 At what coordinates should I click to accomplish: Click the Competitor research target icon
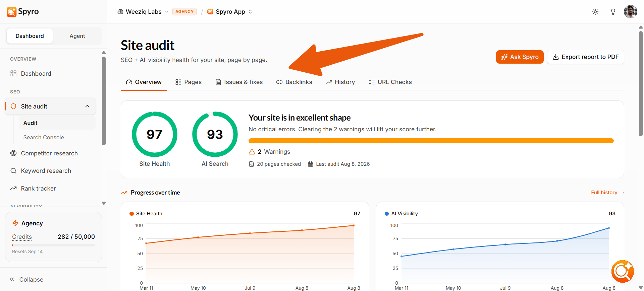point(13,153)
